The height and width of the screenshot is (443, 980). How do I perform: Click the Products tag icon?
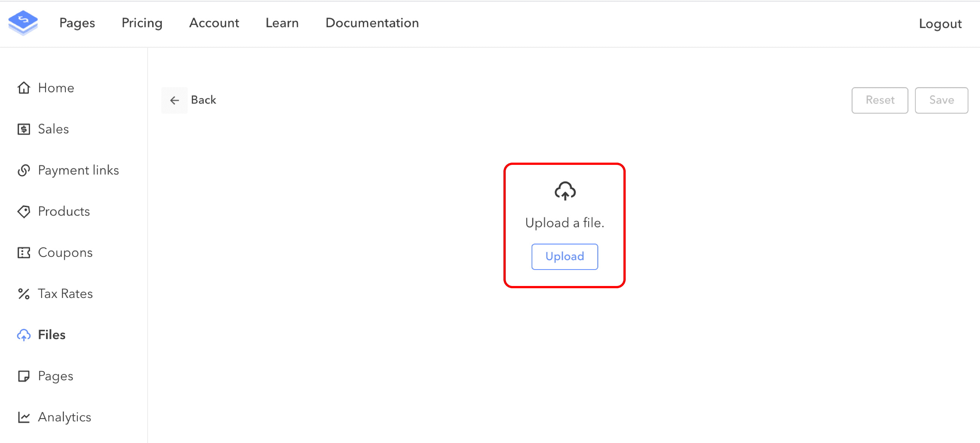(24, 211)
